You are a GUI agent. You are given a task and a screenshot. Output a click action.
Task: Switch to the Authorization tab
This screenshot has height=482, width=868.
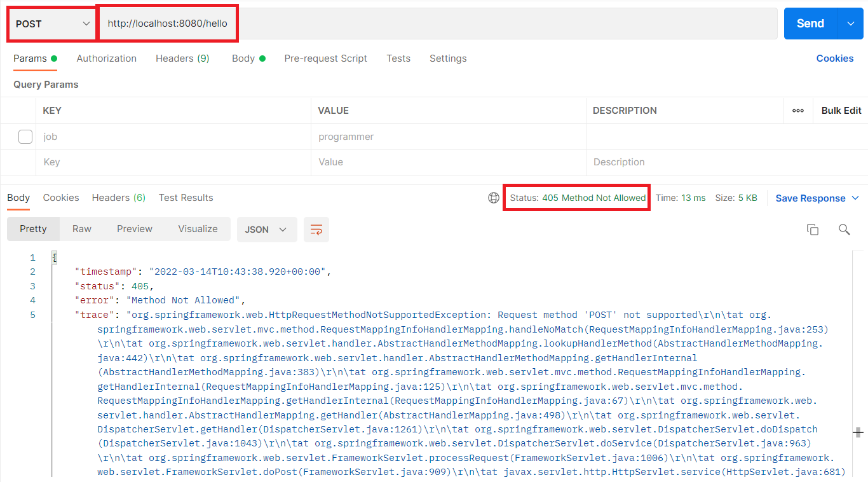coord(106,59)
